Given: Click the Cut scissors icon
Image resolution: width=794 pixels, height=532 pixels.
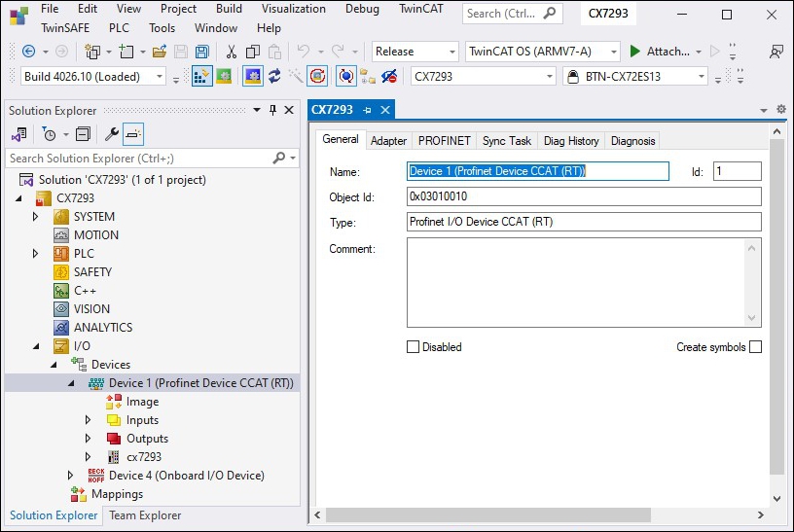Looking at the screenshot, I should pyautogui.click(x=232, y=52).
